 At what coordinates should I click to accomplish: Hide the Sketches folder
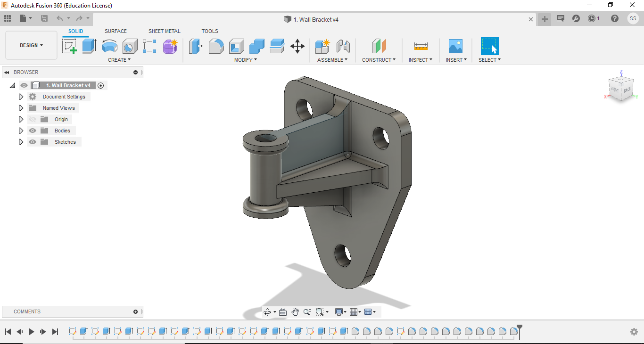coord(33,142)
